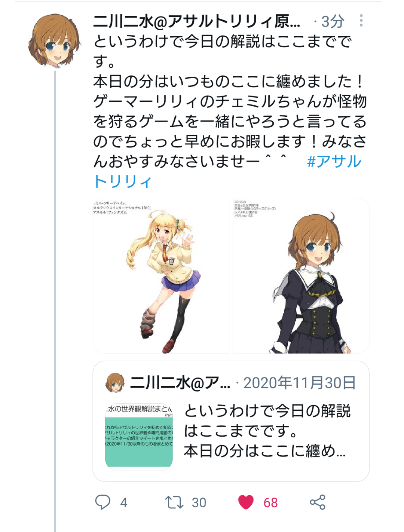Open quoted tweet date 2020年11月30日
The width and height of the screenshot is (404, 532).
pyautogui.click(x=300, y=383)
